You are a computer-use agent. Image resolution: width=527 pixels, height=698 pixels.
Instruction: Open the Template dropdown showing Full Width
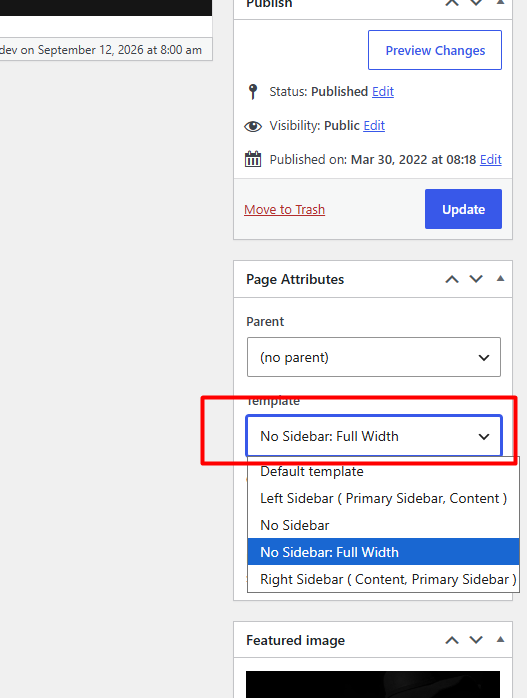tap(374, 436)
